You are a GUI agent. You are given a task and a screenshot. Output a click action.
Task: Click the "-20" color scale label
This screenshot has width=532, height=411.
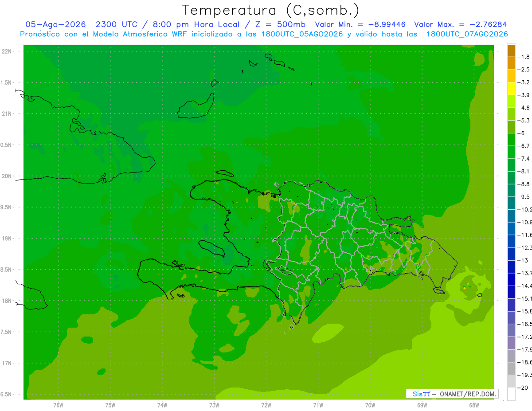[x=523, y=388]
